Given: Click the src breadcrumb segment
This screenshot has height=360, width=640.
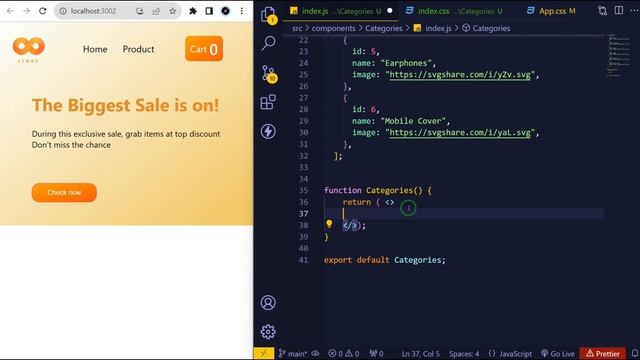Looking at the screenshot, I should 297,28.
